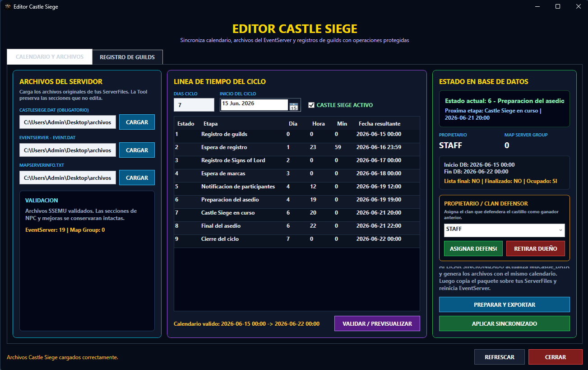Click the Editor Castle Siege title bar app icon
Viewport: 588px width, 370px height.
[7, 7]
